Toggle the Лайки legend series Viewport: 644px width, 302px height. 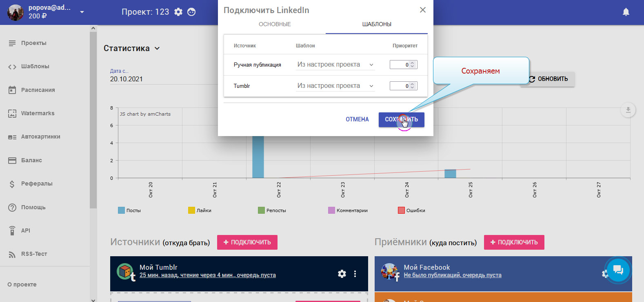[200, 210]
